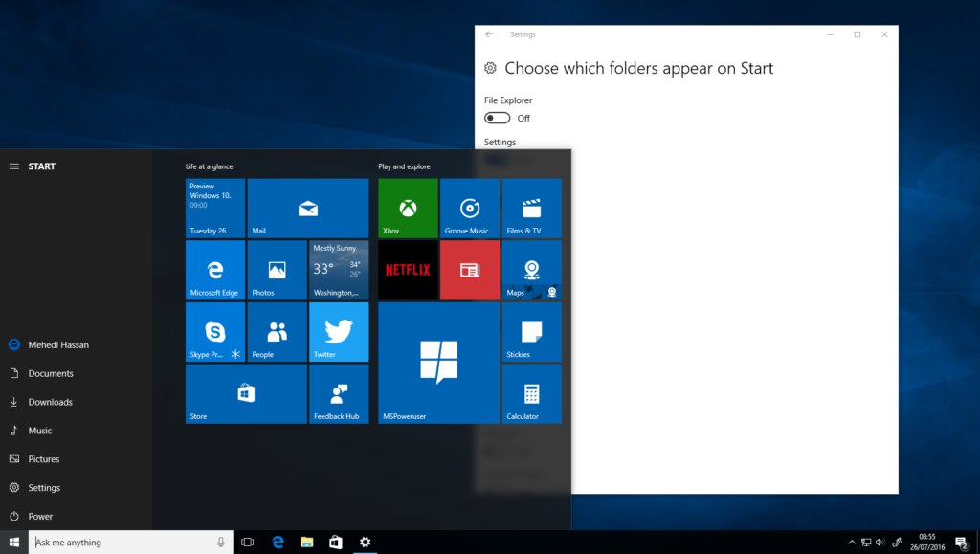Go back in the Settings window
The width and height of the screenshot is (980, 554).
(x=489, y=34)
